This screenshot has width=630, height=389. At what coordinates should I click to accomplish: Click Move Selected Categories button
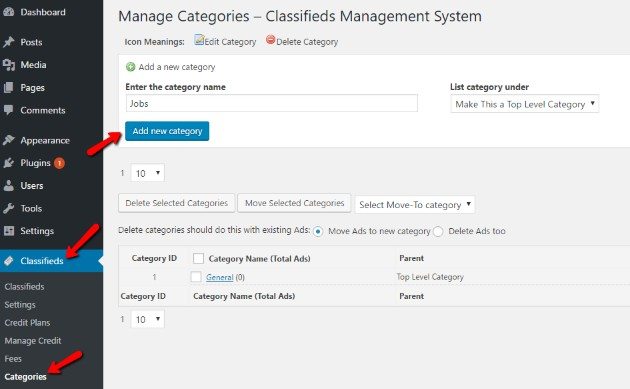(x=295, y=203)
